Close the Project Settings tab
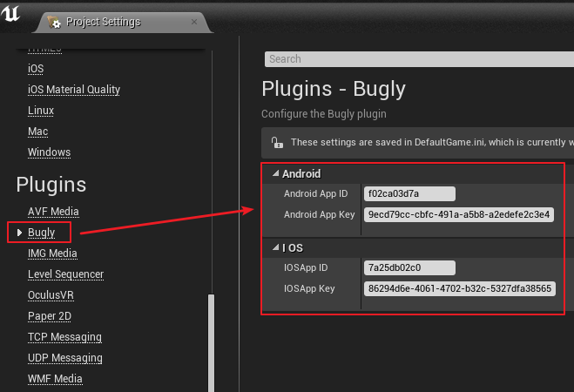The height and width of the screenshot is (392, 574). click(194, 22)
